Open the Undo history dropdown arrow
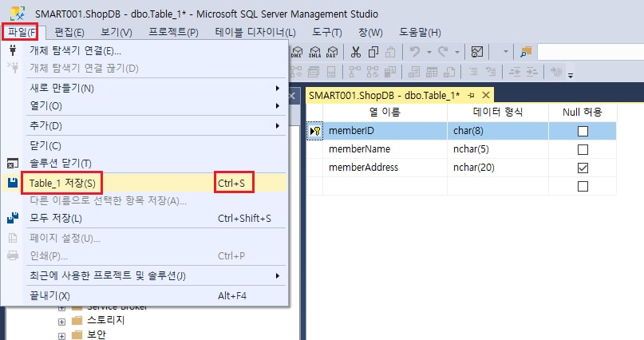The height and width of the screenshot is (340, 644). (x=429, y=52)
